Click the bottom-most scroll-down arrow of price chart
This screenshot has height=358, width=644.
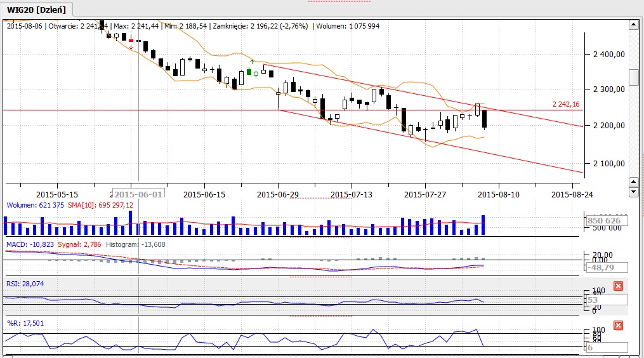(633, 190)
